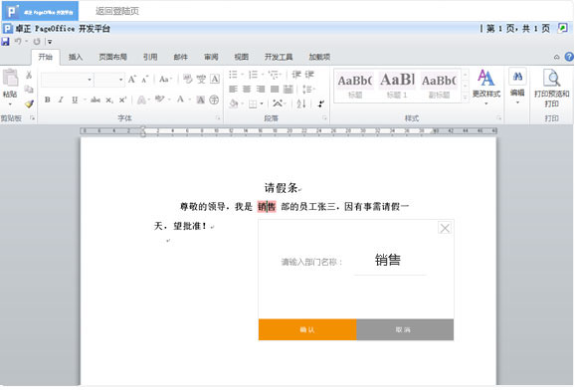Click the Enclose Characters circle icon

point(214,99)
